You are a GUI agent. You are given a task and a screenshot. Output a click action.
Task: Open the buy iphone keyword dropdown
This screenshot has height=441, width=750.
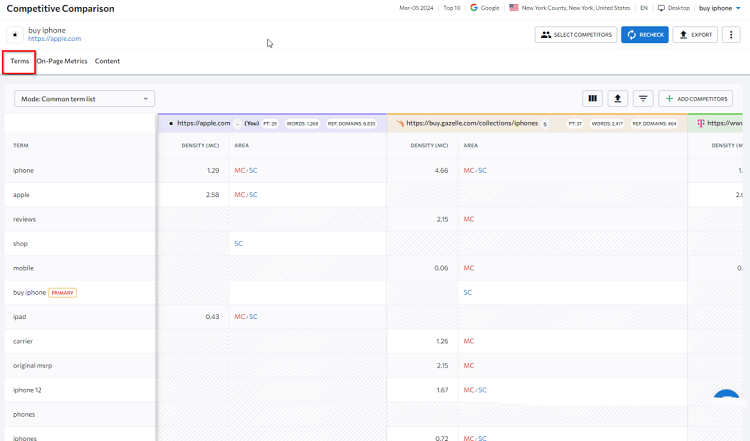click(x=719, y=8)
